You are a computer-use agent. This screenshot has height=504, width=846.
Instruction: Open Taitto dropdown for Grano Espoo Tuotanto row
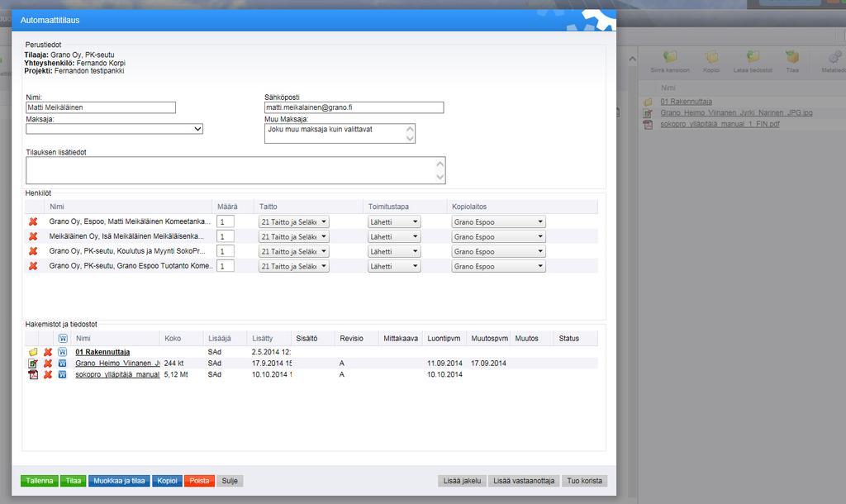point(294,266)
